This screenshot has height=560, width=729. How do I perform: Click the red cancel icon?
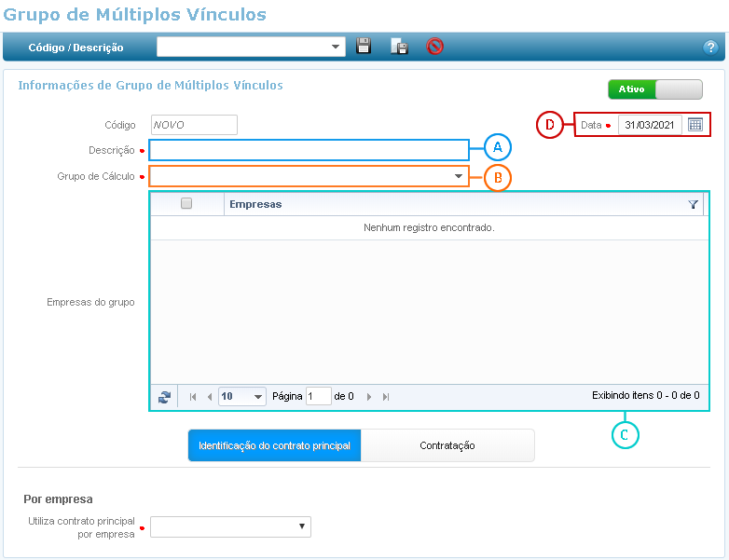coord(434,47)
